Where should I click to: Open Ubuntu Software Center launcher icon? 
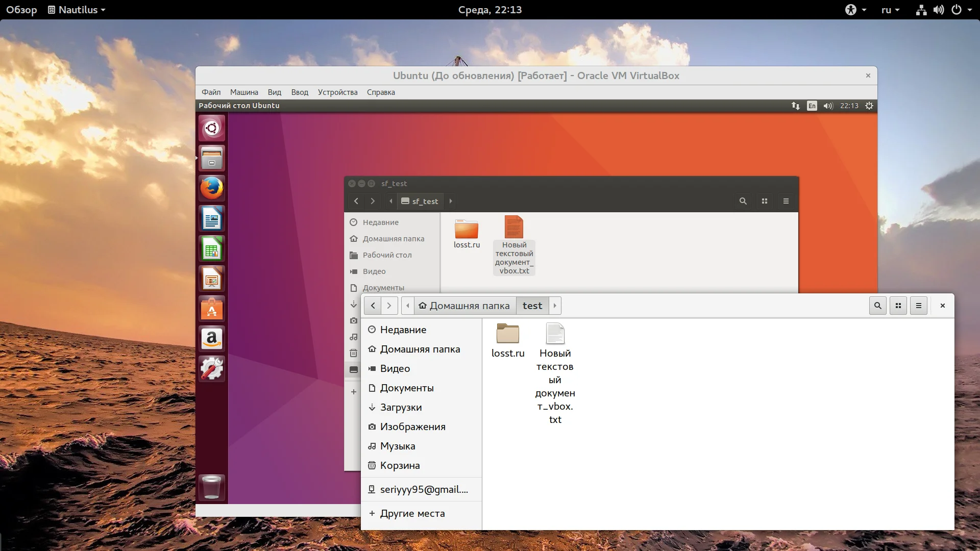pyautogui.click(x=211, y=309)
